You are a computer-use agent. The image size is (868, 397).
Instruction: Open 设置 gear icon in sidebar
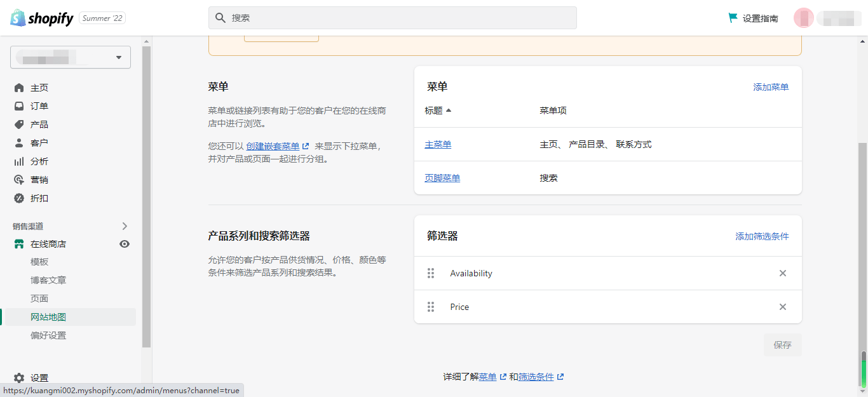[x=19, y=378]
